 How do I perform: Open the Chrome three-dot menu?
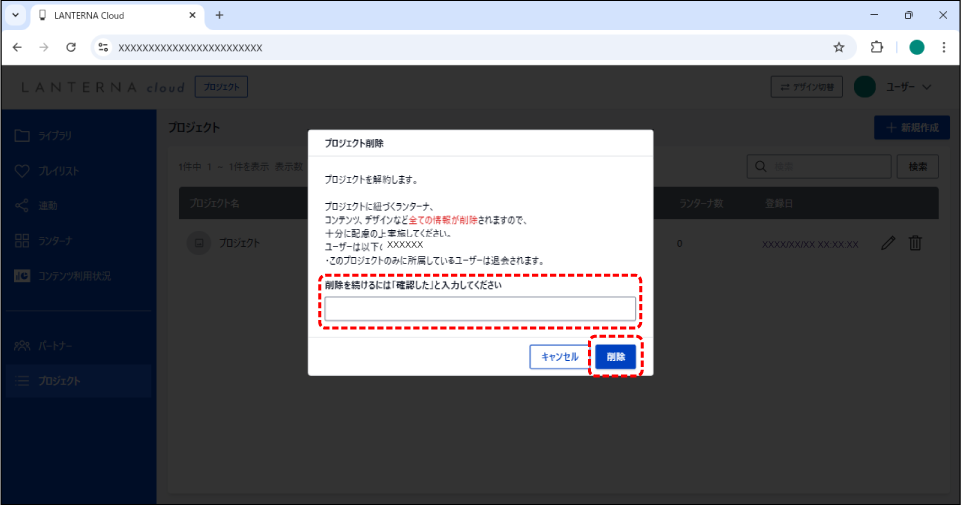(944, 47)
